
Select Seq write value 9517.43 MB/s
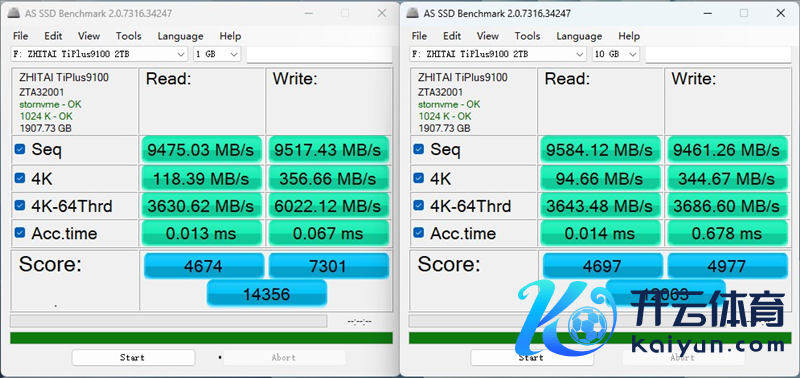pos(328,150)
